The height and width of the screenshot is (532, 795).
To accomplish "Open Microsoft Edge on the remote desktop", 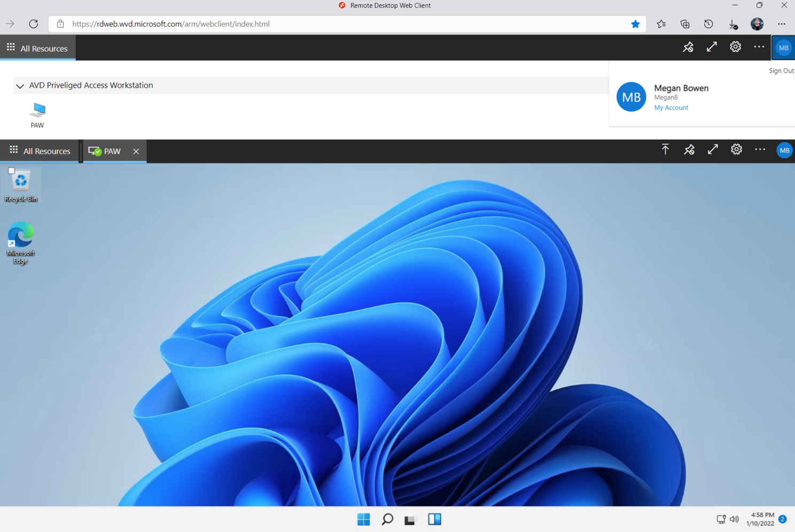I will 20,242.
